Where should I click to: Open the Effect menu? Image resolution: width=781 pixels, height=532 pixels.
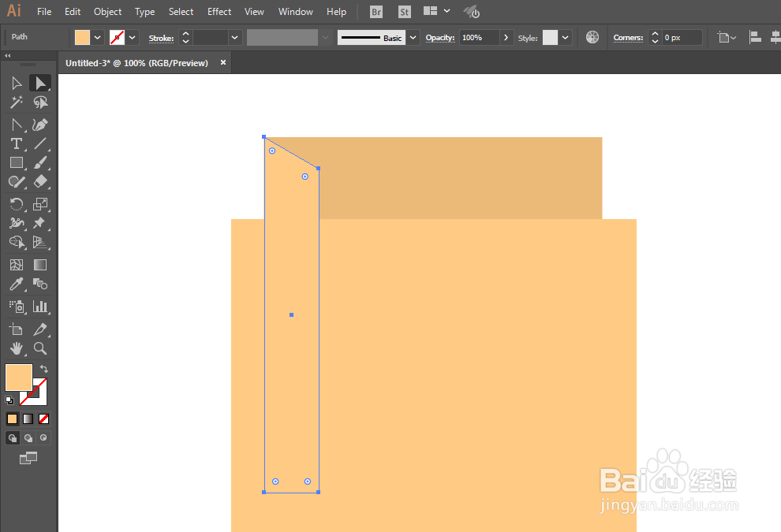pyautogui.click(x=219, y=12)
